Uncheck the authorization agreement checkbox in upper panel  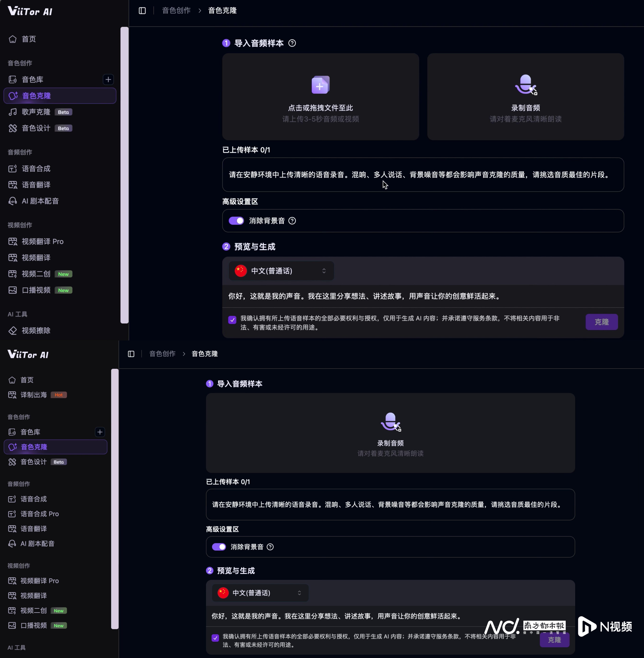click(x=232, y=320)
